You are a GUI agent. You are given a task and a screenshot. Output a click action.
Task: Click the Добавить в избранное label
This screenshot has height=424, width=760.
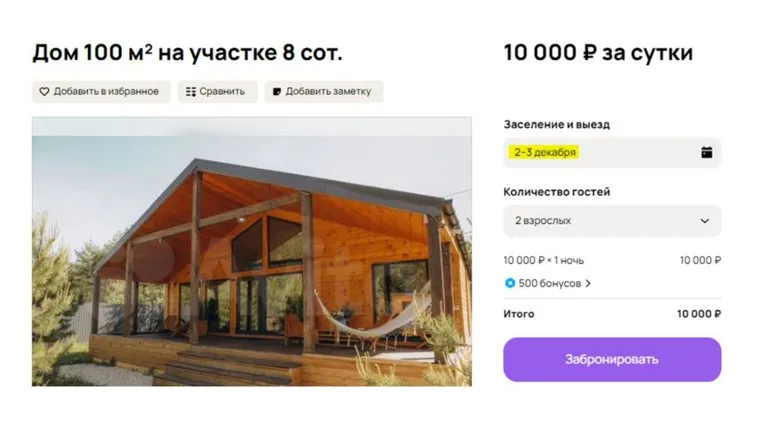click(106, 92)
